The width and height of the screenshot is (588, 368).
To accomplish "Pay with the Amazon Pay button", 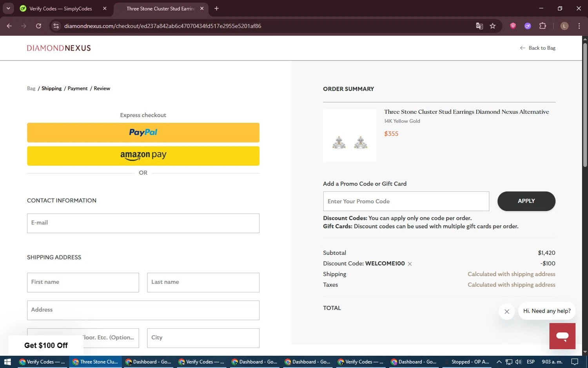I will (x=143, y=156).
